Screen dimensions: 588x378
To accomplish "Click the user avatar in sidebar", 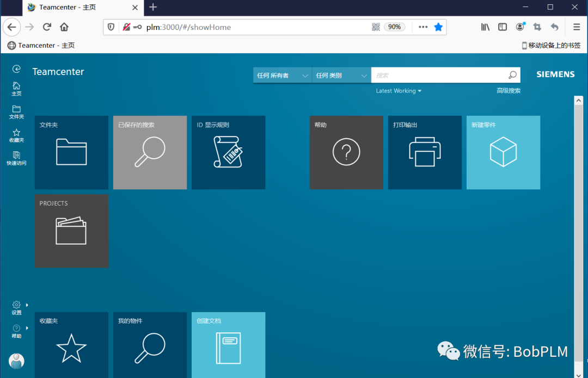I will coord(16,361).
